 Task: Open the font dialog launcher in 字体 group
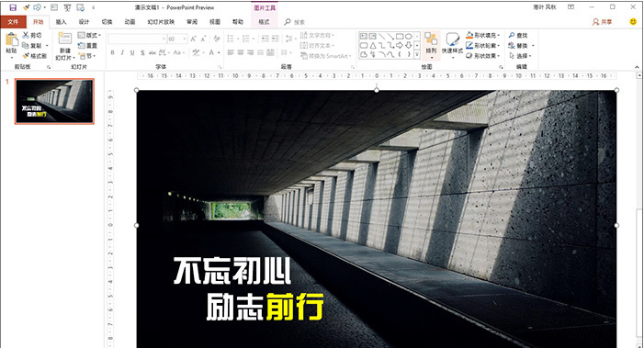(x=220, y=67)
